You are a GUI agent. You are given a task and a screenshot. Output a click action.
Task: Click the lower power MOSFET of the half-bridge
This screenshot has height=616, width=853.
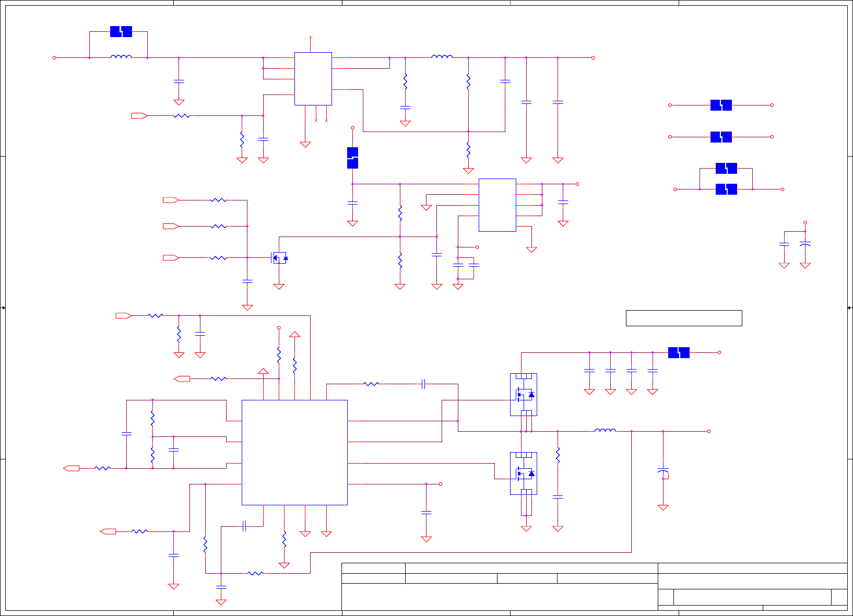click(524, 473)
